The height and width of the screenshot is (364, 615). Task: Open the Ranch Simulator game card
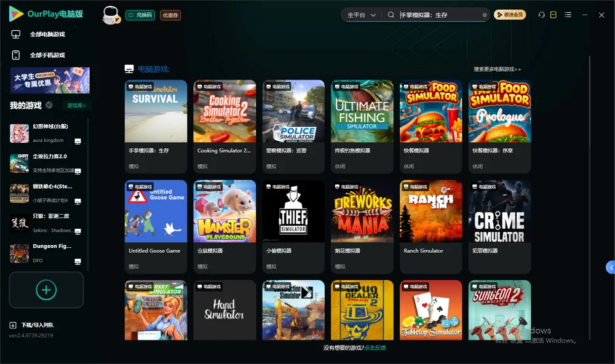(x=431, y=227)
